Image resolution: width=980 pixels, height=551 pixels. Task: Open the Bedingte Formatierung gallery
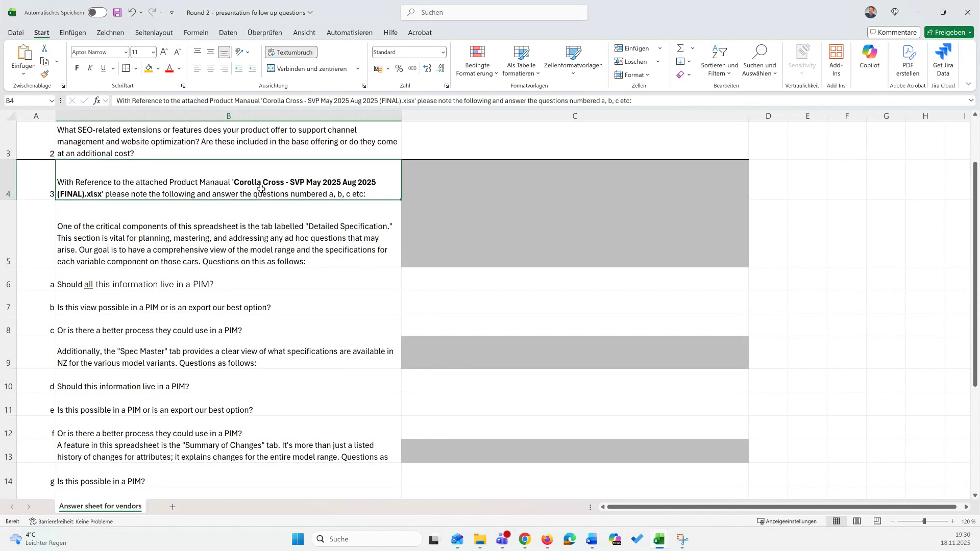coord(477,60)
